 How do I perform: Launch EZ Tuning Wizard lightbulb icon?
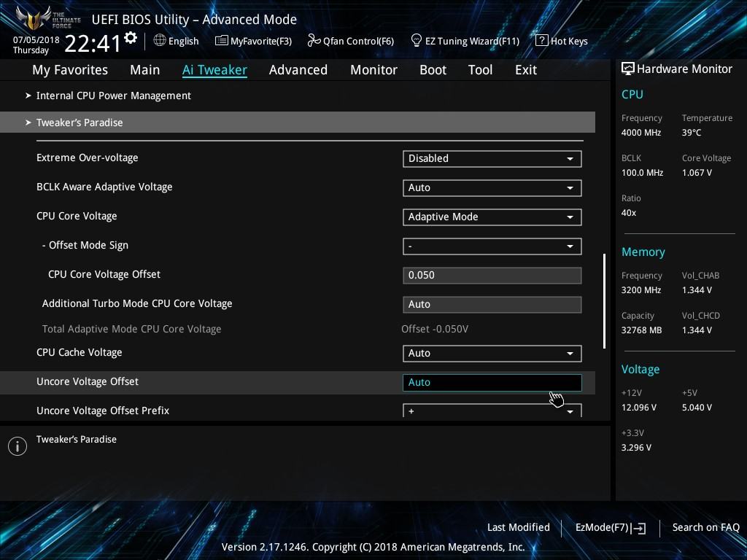click(x=416, y=40)
